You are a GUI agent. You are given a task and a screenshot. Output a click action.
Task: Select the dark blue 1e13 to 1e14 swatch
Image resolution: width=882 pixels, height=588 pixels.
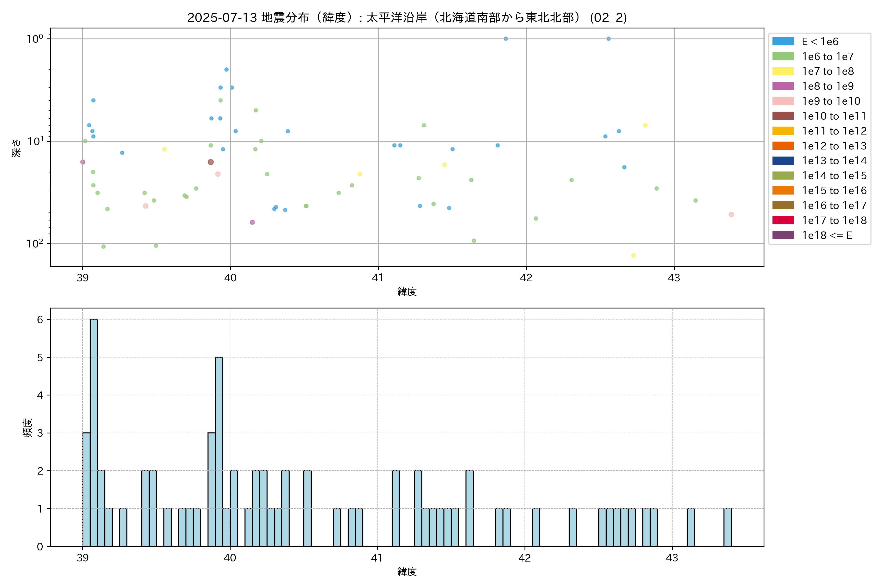tap(783, 161)
